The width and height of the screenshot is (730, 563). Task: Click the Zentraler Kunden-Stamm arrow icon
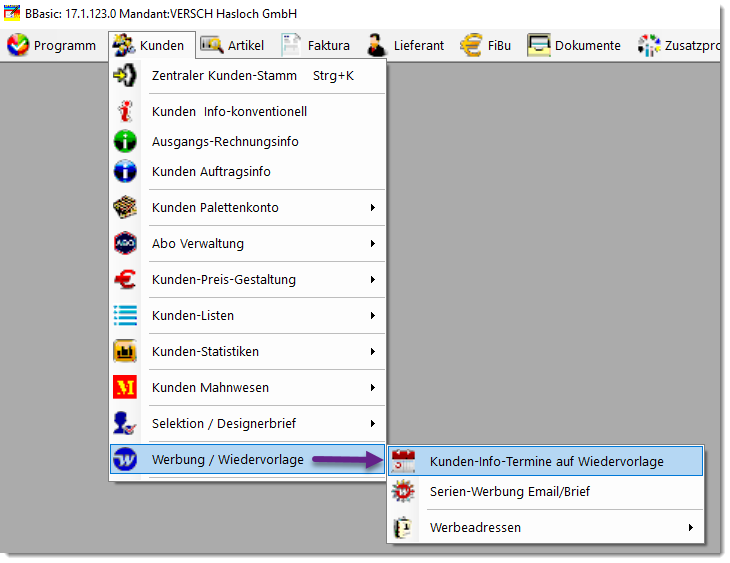(125, 75)
